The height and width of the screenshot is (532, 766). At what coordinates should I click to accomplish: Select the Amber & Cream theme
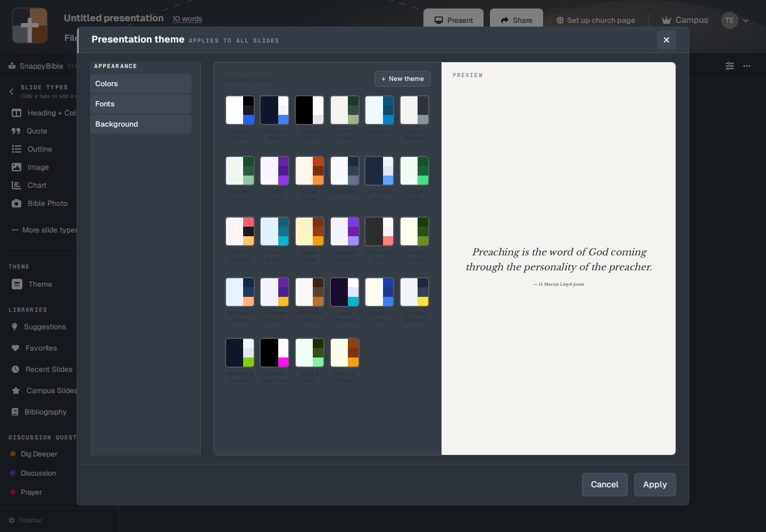point(345,353)
